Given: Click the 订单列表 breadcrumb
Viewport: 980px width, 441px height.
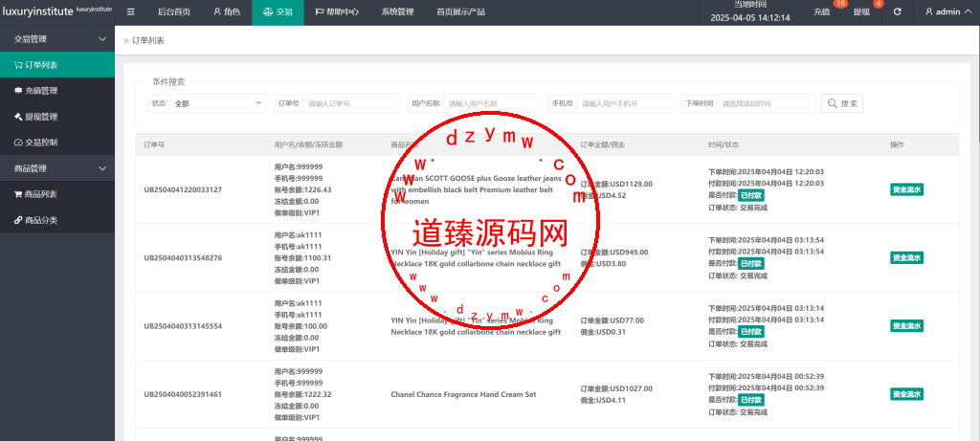Looking at the screenshot, I should 148,40.
